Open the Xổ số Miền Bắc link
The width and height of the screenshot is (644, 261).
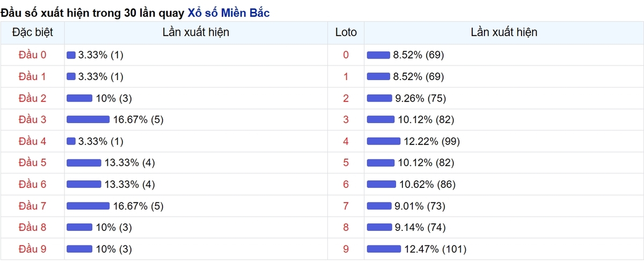pyautogui.click(x=229, y=12)
